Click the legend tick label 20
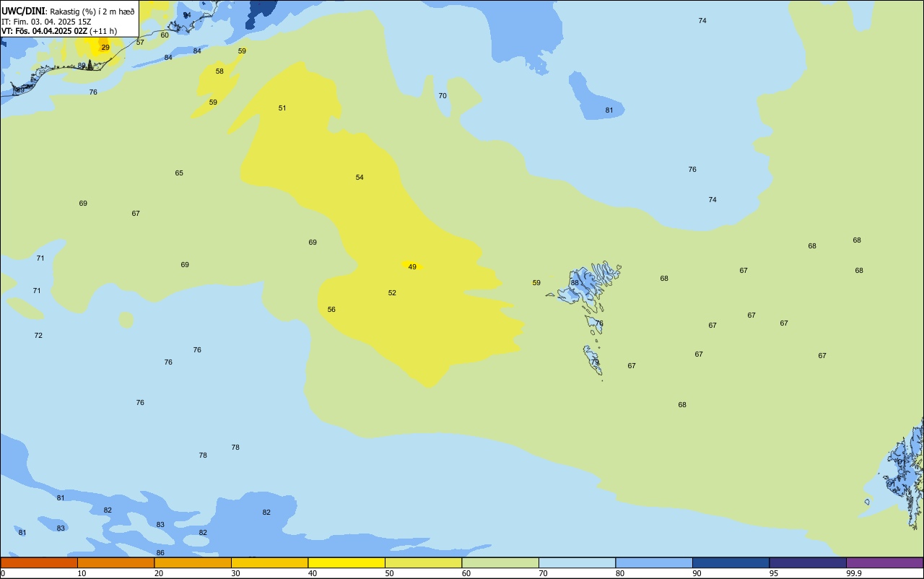Screen dimensions: 924x579 [158, 573]
